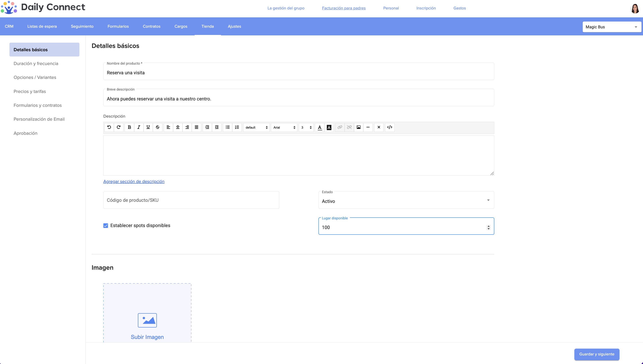Insert numbered list in editor
Viewport: 643px width, 364px height.
237,127
